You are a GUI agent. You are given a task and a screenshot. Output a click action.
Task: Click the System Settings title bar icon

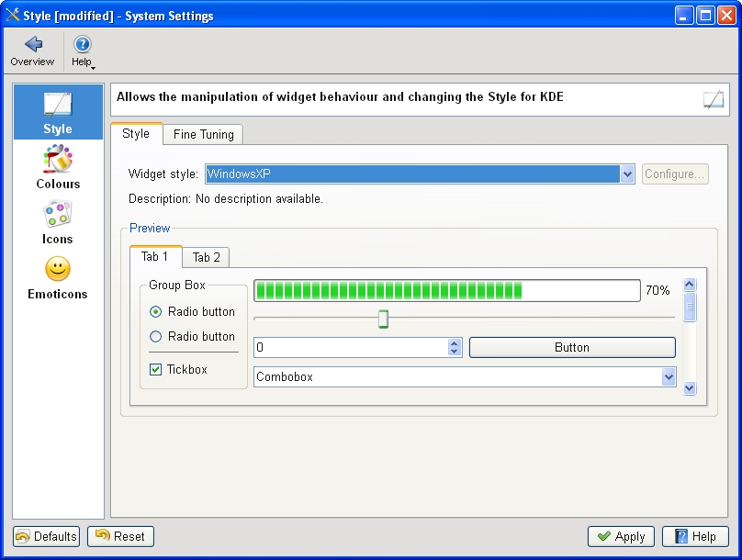[13, 15]
